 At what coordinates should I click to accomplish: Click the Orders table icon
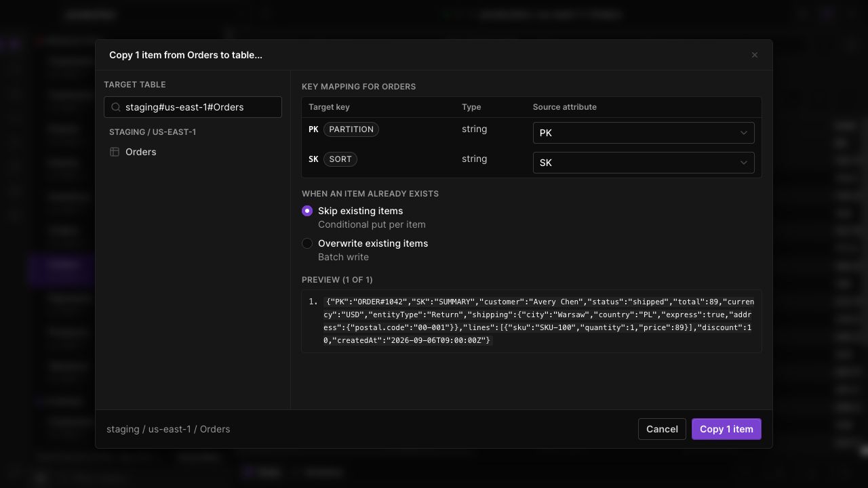coord(115,152)
